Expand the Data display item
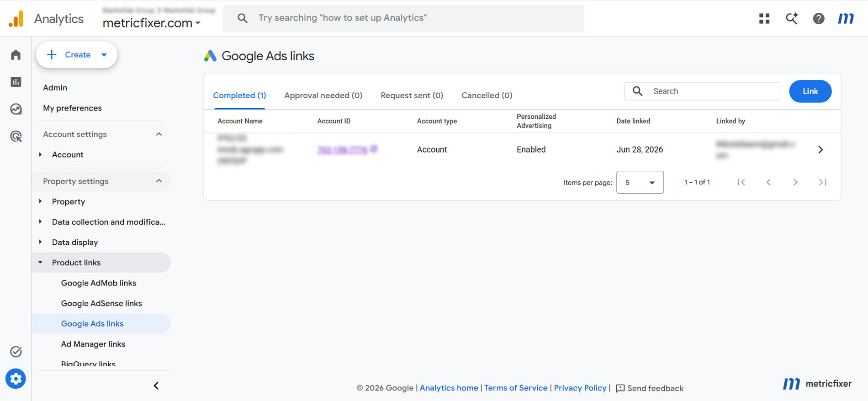 coord(41,242)
